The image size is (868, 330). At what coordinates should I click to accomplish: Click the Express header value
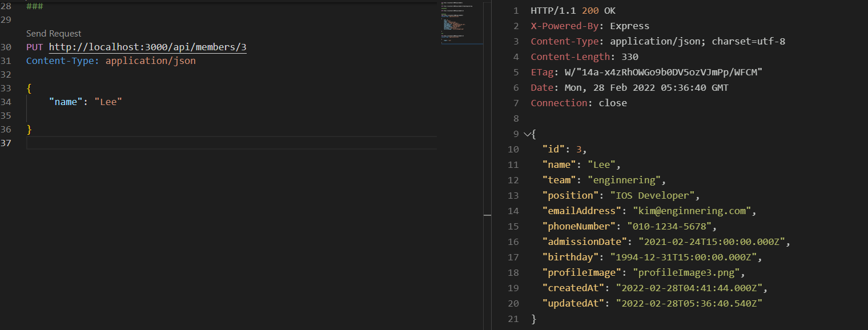pos(630,26)
